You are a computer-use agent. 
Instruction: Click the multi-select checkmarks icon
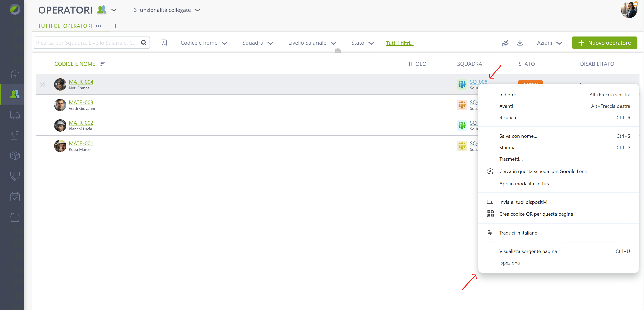(x=505, y=43)
